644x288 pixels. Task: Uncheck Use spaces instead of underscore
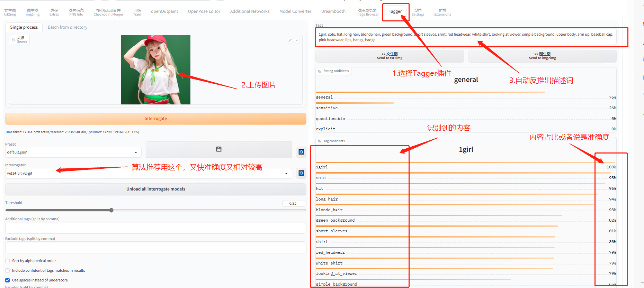point(8,280)
